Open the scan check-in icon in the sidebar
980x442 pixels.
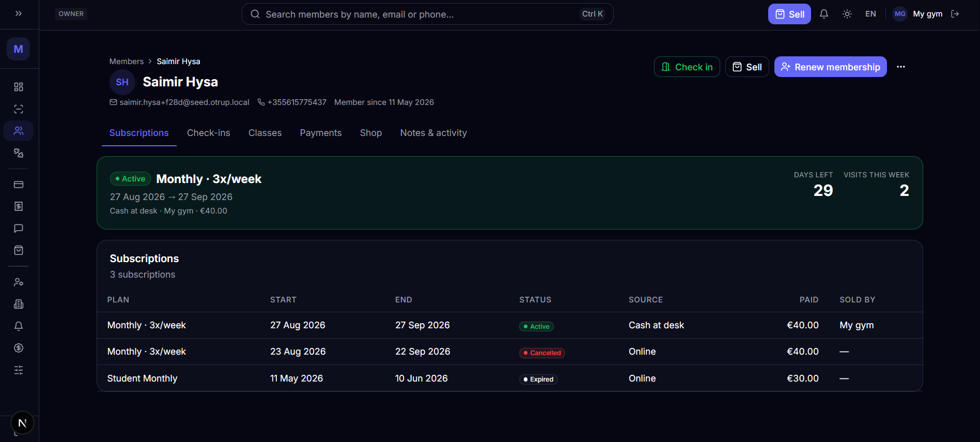click(19, 109)
